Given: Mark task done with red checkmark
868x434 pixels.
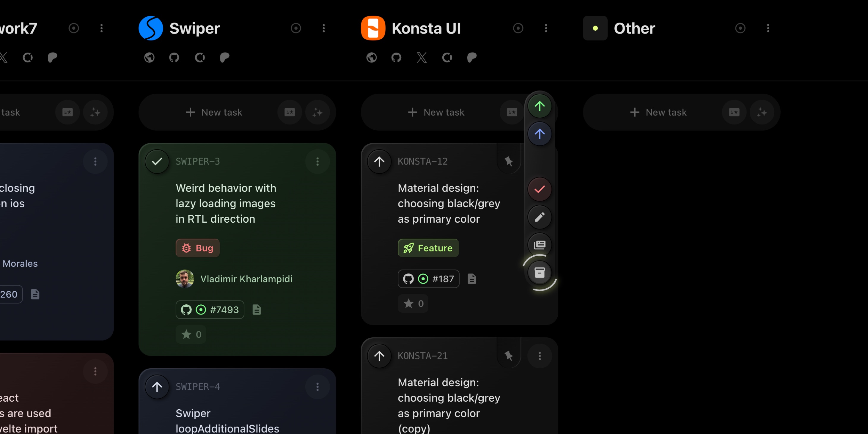Looking at the screenshot, I should point(540,189).
